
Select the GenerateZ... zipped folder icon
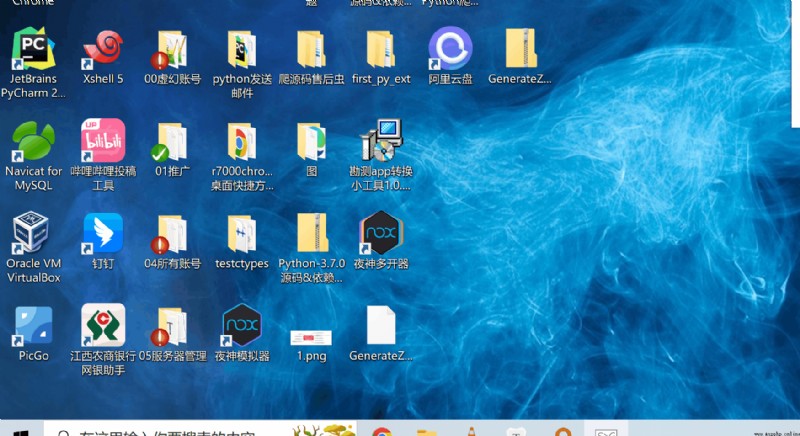click(520, 48)
